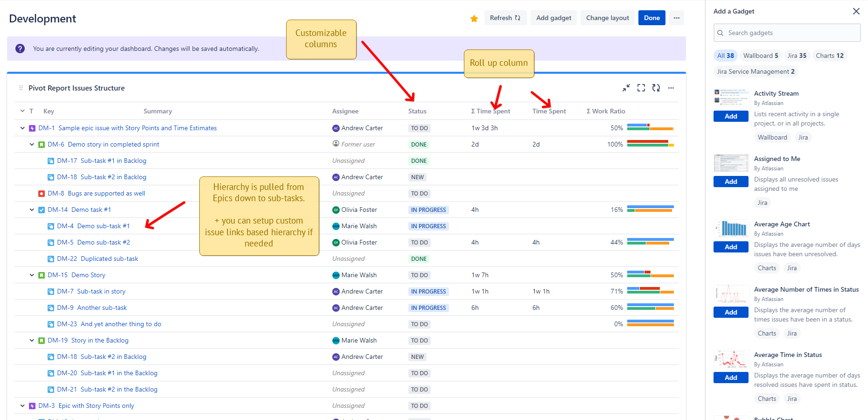Select the epic type icon for DM-1
This screenshot has height=420, width=868.
pyautogui.click(x=32, y=128)
